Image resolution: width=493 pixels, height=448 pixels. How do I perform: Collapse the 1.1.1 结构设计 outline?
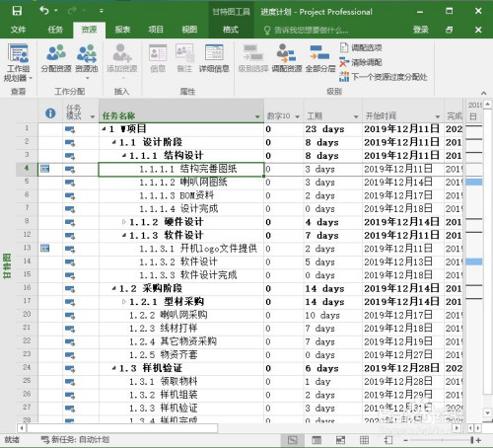[x=124, y=155]
